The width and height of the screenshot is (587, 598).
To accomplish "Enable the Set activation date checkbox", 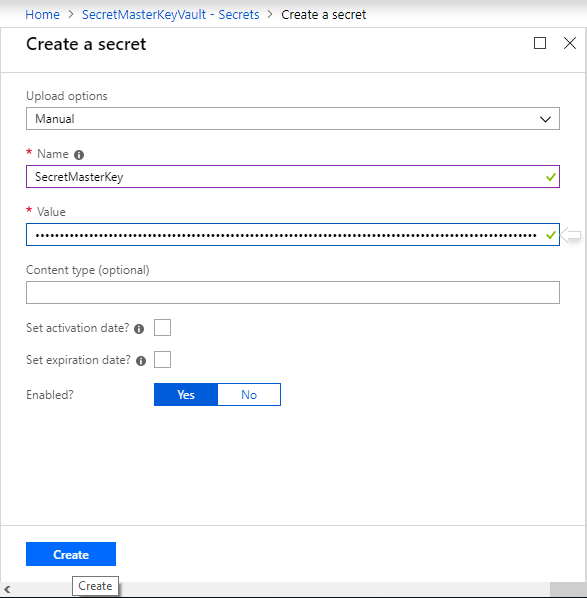I will 162,328.
